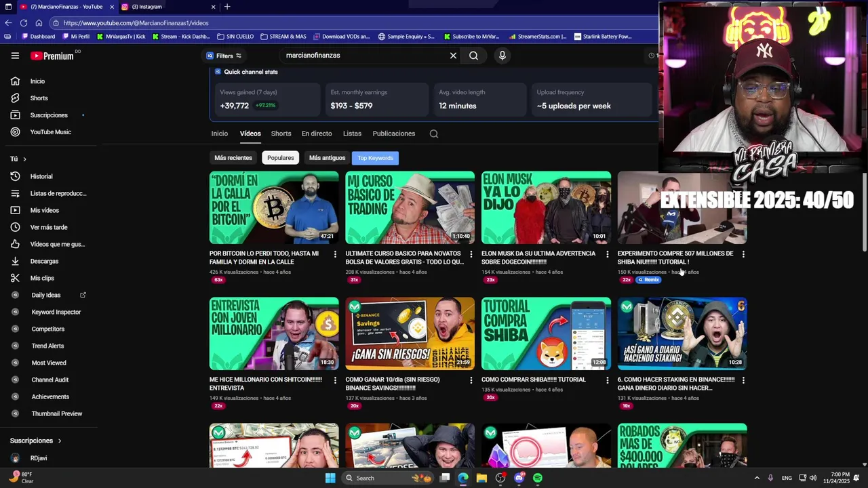Switch to the Instagram browser tab
The image size is (868, 488).
point(168,7)
